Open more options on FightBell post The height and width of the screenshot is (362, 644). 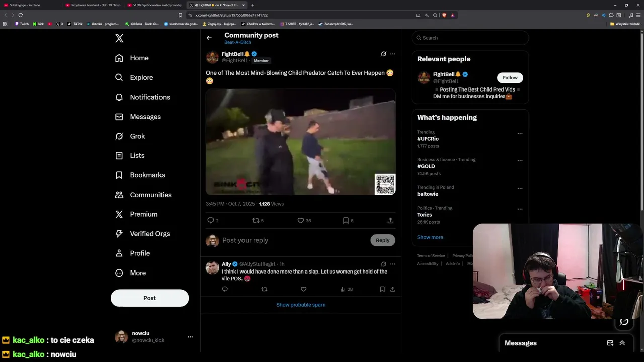[393, 54]
